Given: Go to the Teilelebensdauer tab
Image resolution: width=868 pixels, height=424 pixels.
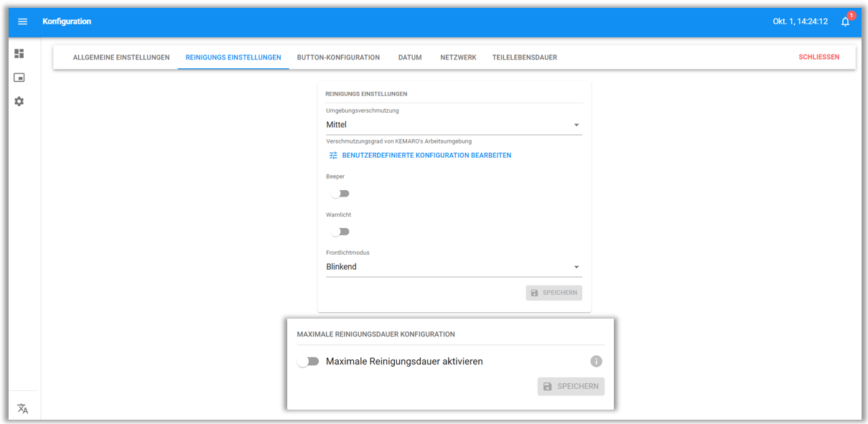Looking at the screenshot, I should 524,57.
